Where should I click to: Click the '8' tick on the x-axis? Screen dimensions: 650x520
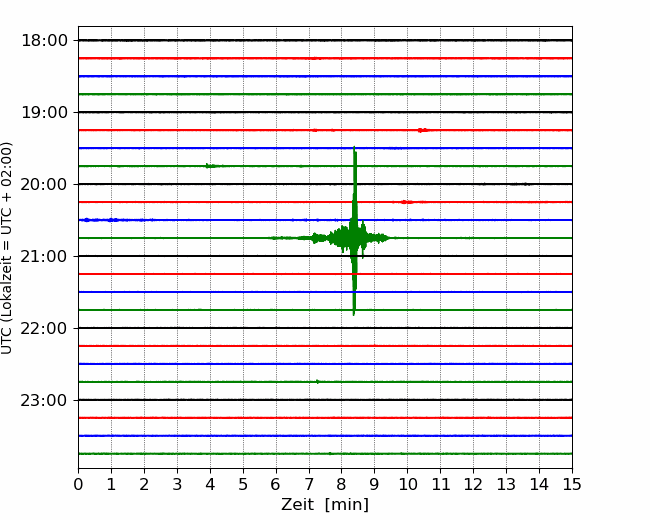coord(342,484)
